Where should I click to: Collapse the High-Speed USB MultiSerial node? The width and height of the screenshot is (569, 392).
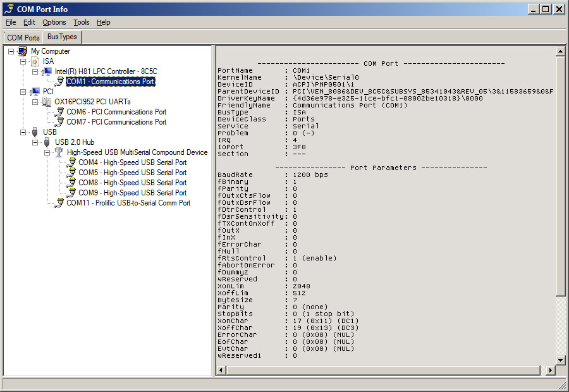click(47, 152)
